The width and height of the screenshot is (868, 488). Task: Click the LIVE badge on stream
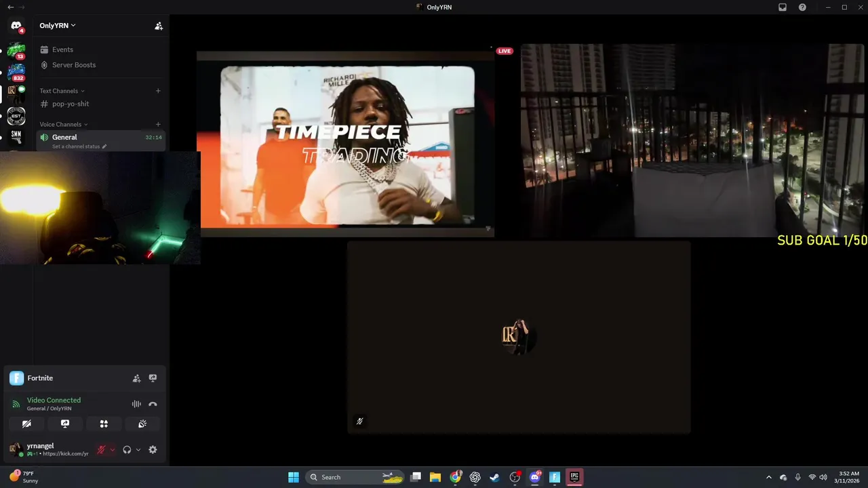click(x=505, y=51)
